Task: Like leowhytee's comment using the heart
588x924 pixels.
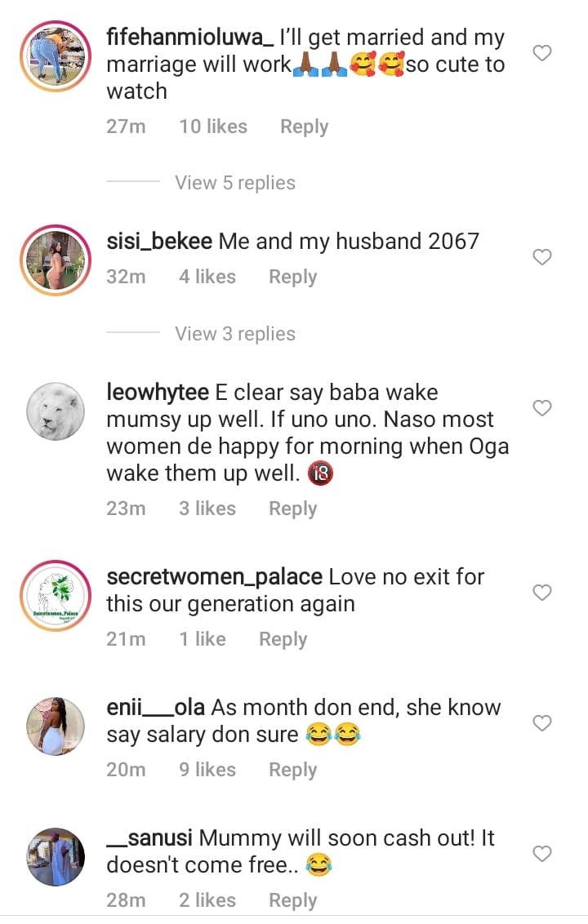Action: (542, 408)
